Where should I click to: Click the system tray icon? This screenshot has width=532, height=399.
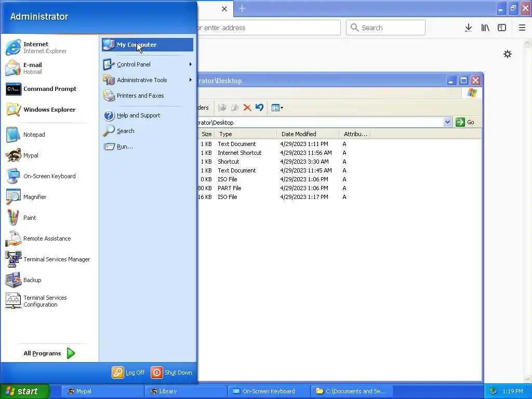point(493,391)
